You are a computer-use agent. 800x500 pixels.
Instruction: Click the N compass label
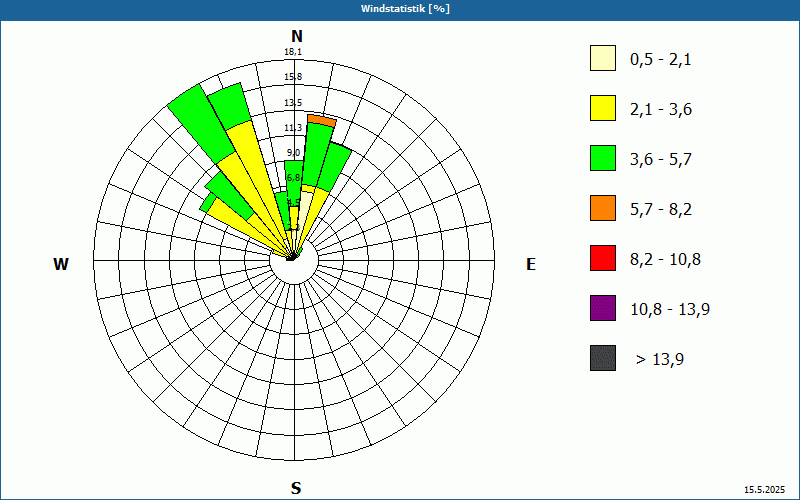[296, 36]
